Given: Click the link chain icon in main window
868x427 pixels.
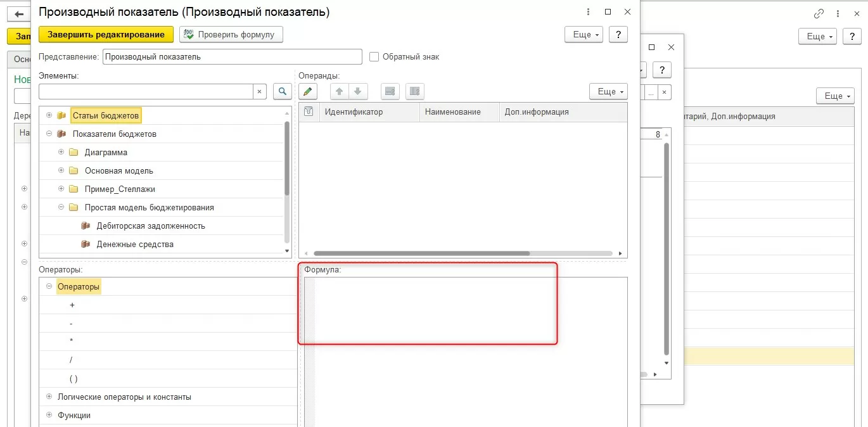Looking at the screenshot, I should click(x=819, y=14).
